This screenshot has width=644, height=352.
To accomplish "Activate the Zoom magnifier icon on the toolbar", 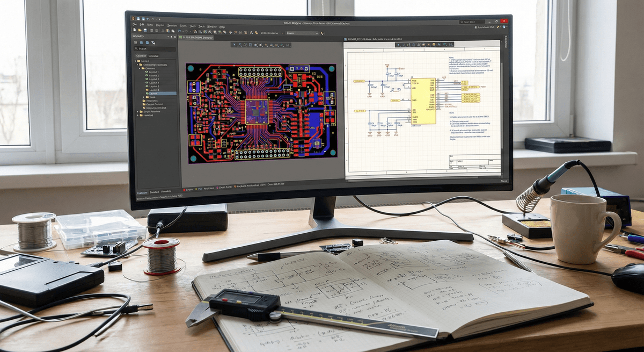I will pos(210,31).
